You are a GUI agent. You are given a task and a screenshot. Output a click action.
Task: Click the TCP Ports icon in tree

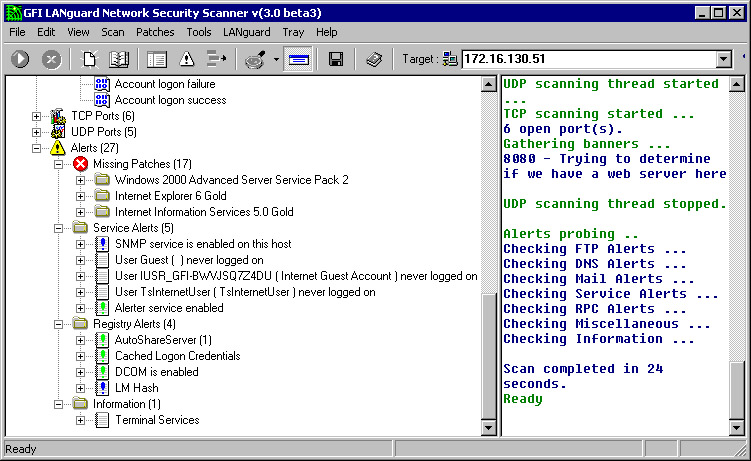click(x=58, y=116)
